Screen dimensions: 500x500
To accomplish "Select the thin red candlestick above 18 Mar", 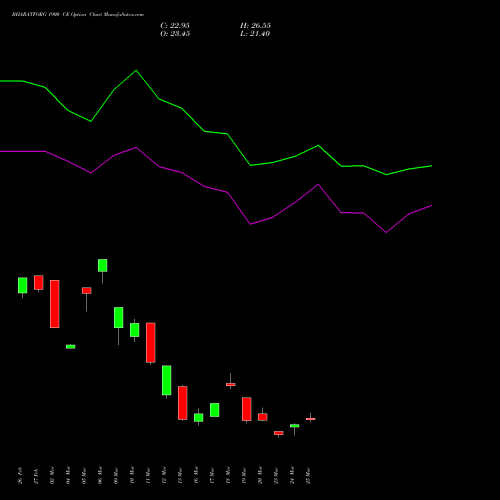I will [231, 385].
